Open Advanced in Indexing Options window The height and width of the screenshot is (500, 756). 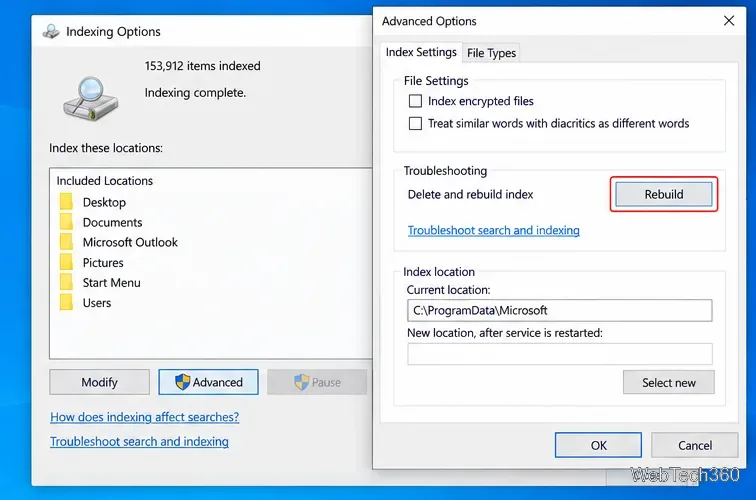(208, 382)
